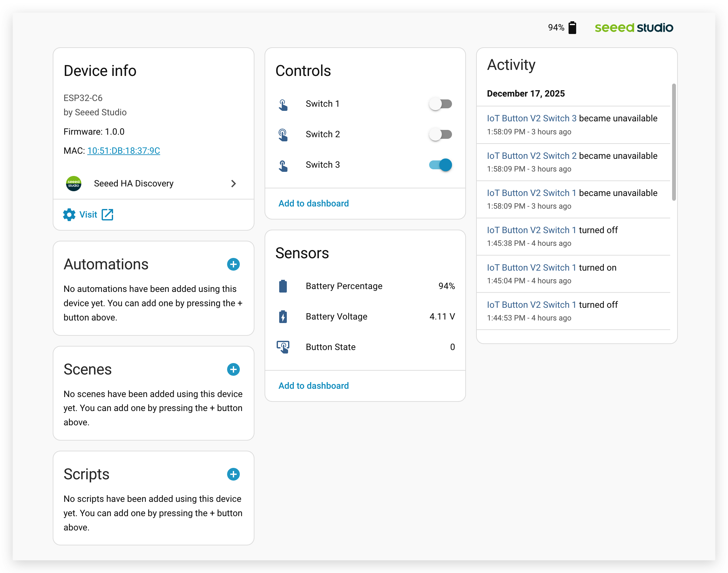Add a new automation with plus icon
The image size is (728, 573).
(233, 264)
